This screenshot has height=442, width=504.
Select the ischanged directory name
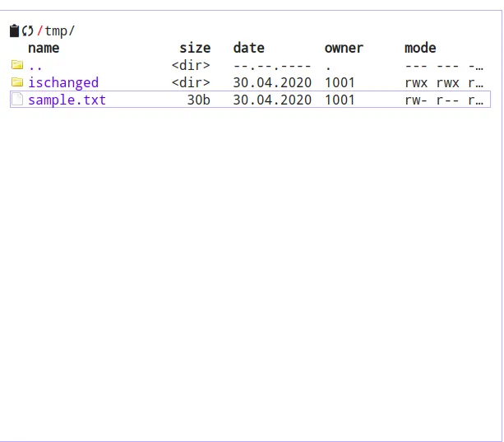pyautogui.click(x=63, y=82)
